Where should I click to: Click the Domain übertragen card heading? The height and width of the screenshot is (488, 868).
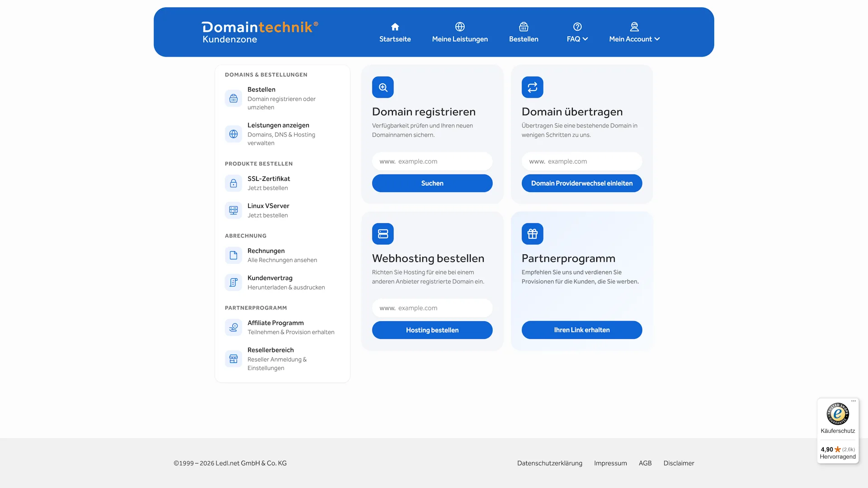[572, 112]
